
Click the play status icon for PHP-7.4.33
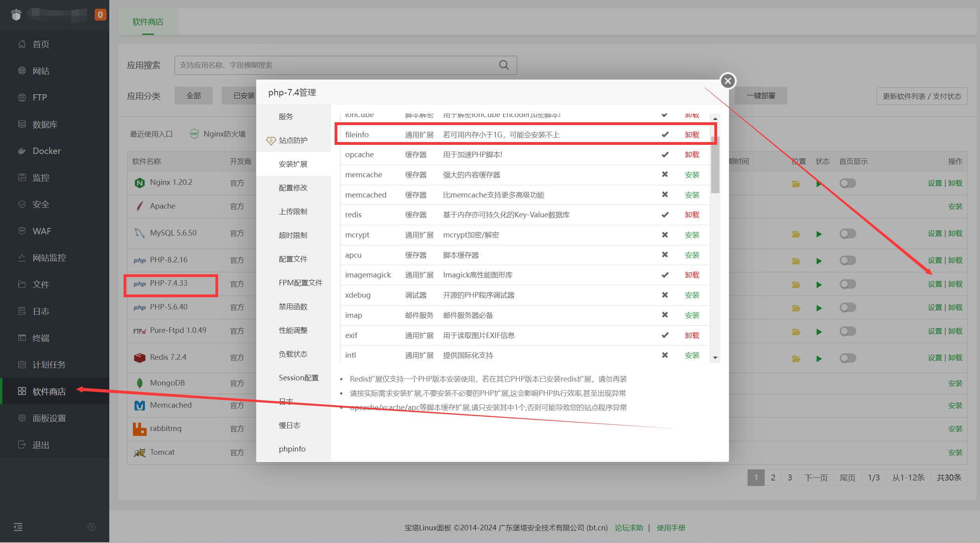(x=819, y=285)
